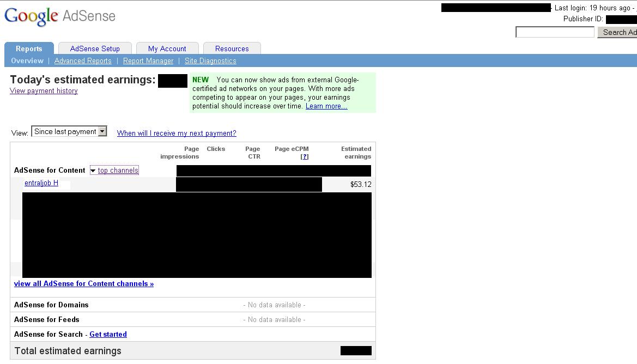
Task: Click the Total estimated earnings label
Action: point(68,351)
